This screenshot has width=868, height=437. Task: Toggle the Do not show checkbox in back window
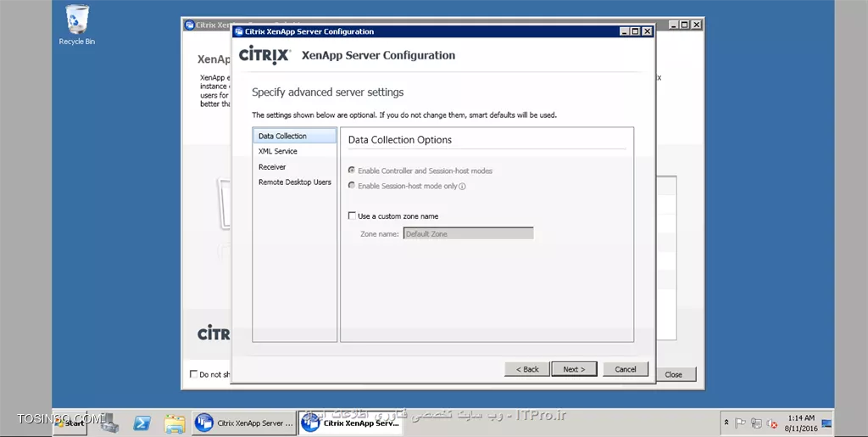(x=193, y=374)
